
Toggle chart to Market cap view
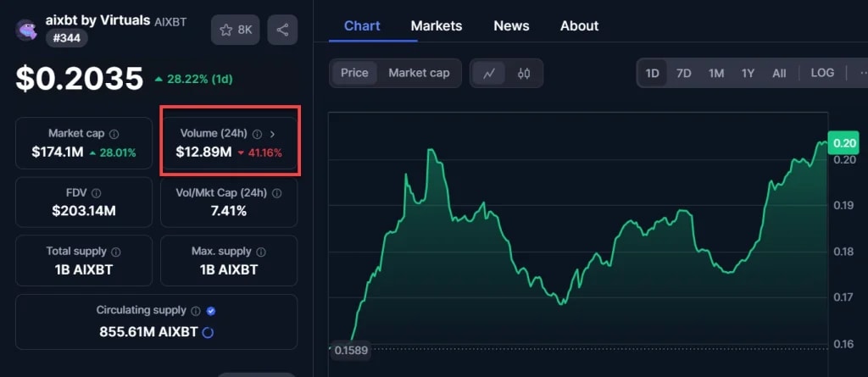[x=419, y=73]
